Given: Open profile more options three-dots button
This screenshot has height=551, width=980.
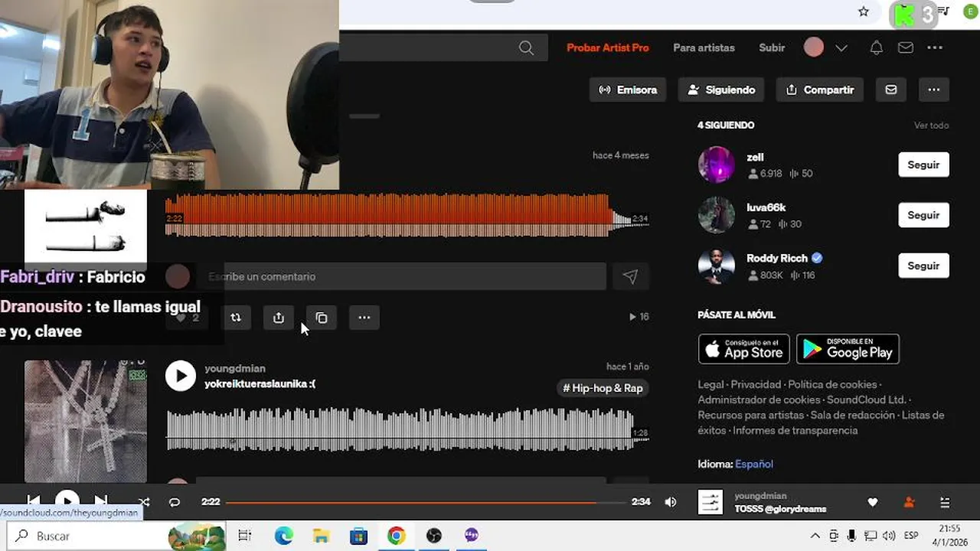Looking at the screenshot, I should [934, 90].
